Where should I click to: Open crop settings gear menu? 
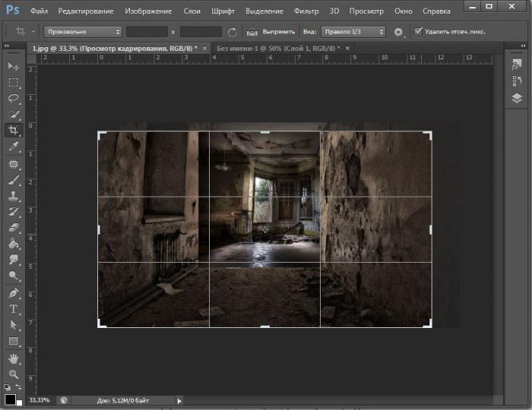[398, 32]
